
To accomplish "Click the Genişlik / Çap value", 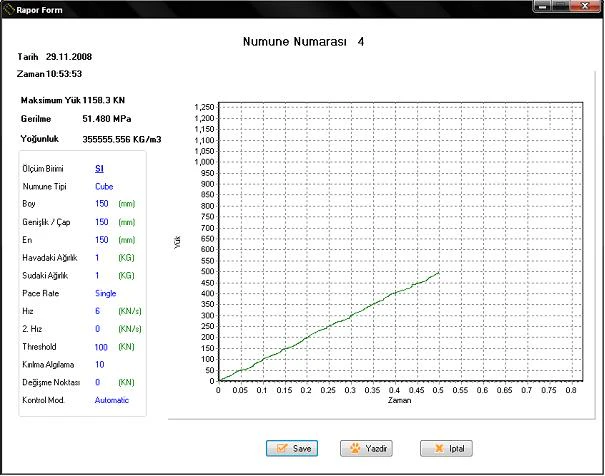I will 101,222.
